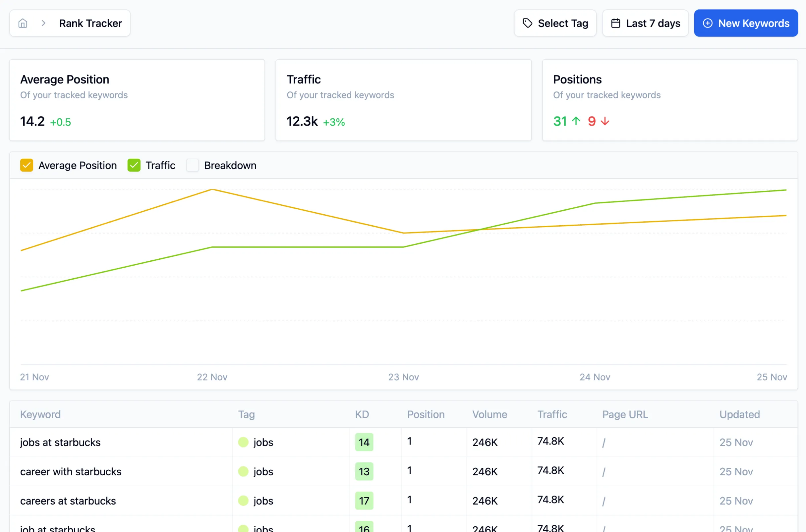This screenshot has width=806, height=532.
Task: Toggle the Traffic checkbox off
Action: [134, 165]
